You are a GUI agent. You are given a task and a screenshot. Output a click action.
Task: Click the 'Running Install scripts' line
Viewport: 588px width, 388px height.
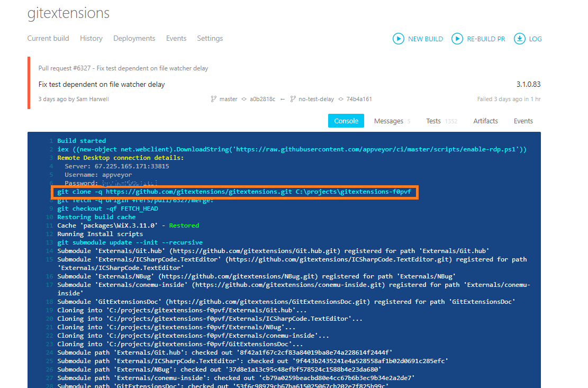100,234
